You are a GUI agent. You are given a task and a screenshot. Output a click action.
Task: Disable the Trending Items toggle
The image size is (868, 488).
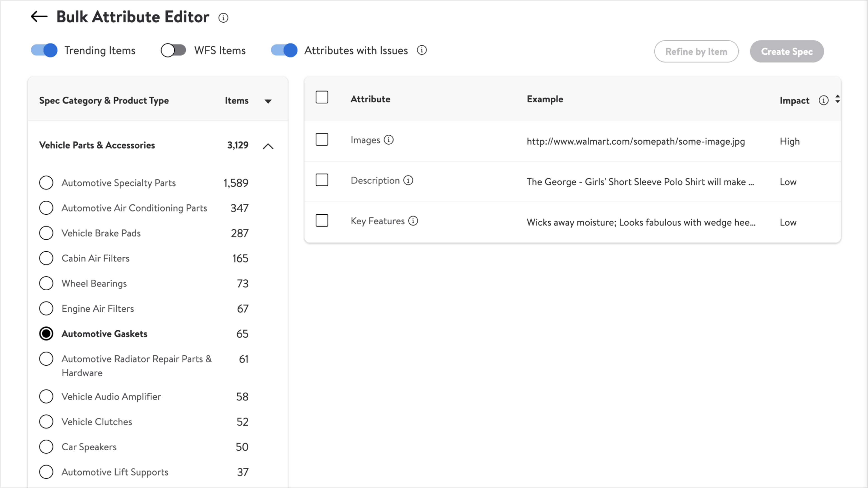44,51
